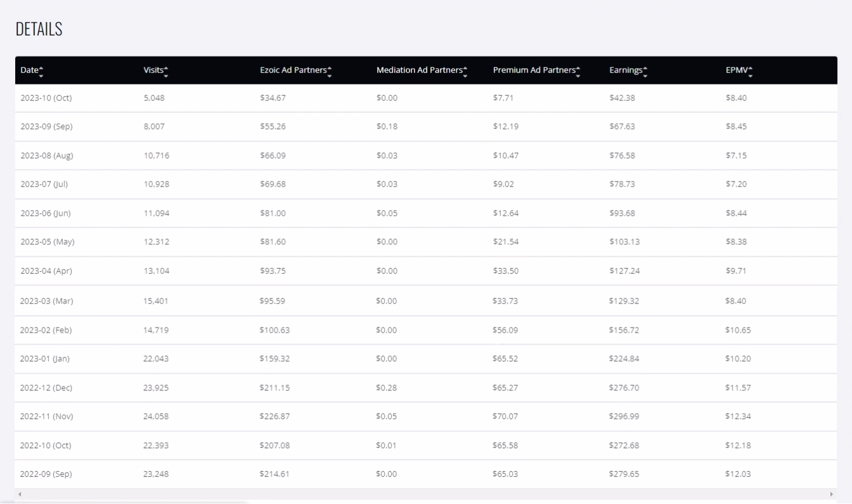Click Ezoic Ad Partners value $214.61
The height and width of the screenshot is (504, 852).
pos(275,474)
